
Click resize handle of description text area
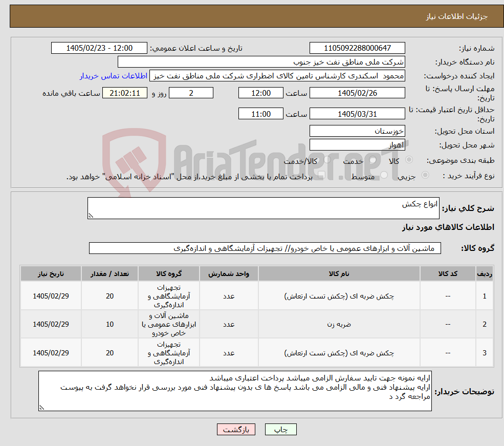(91, 216)
